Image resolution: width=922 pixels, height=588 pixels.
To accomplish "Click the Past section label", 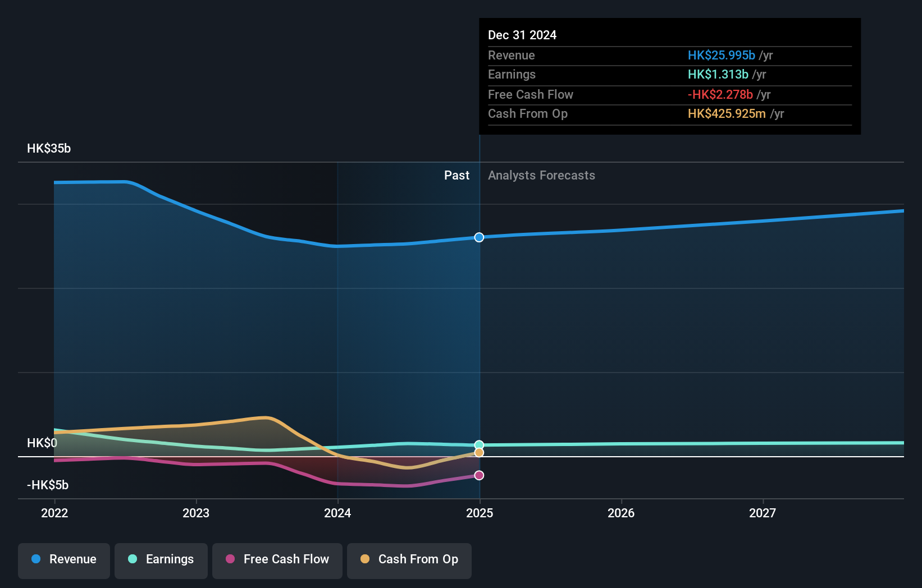I will [x=457, y=176].
